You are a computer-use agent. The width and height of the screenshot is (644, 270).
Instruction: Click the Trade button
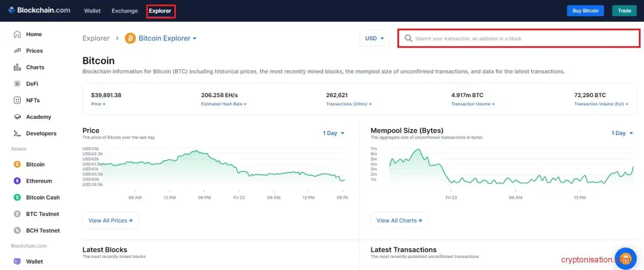coord(624,11)
